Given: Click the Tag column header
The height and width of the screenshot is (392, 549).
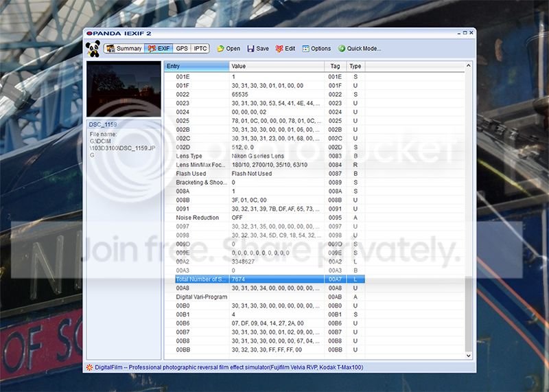Looking at the screenshot, I should point(335,66).
